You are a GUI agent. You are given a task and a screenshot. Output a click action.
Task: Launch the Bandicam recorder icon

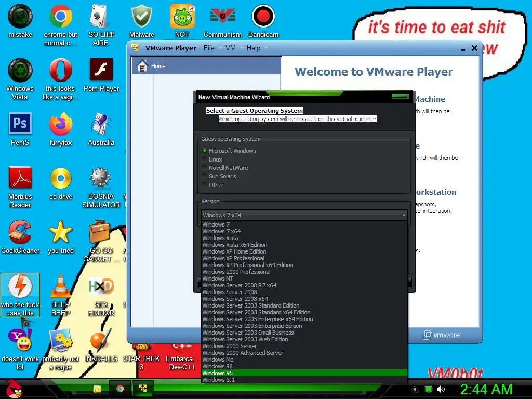(263, 21)
